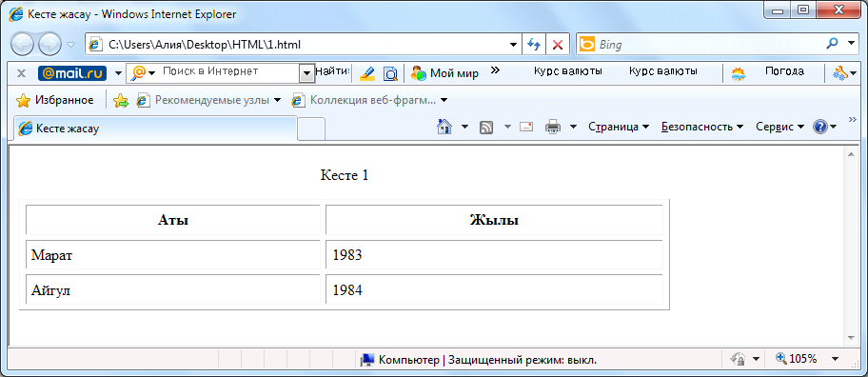This screenshot has height=377, width=868.
Task: Click the find-on-page magnifier icon
Action: [x=391, y=73]
